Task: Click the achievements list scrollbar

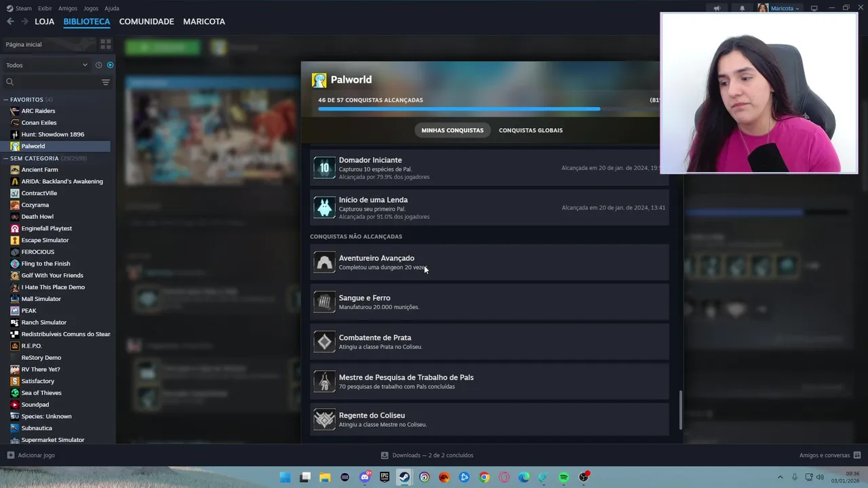Action: pos(680,409)
